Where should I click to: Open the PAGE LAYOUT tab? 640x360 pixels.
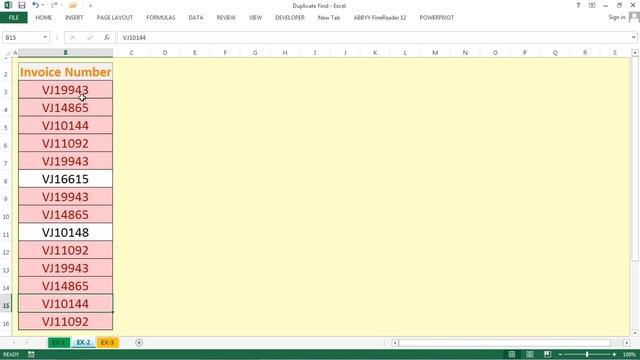[115, 18]
